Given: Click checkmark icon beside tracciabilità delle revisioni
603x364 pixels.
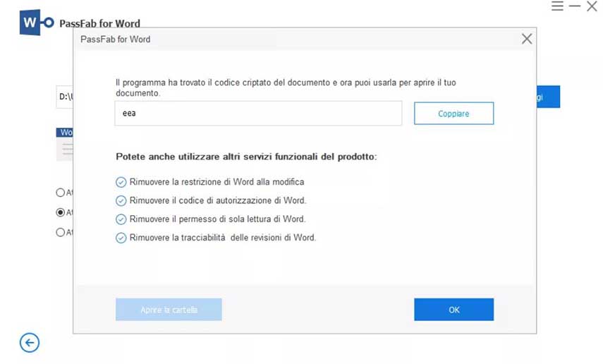Looking at the screenshot, I should point(121,238).
